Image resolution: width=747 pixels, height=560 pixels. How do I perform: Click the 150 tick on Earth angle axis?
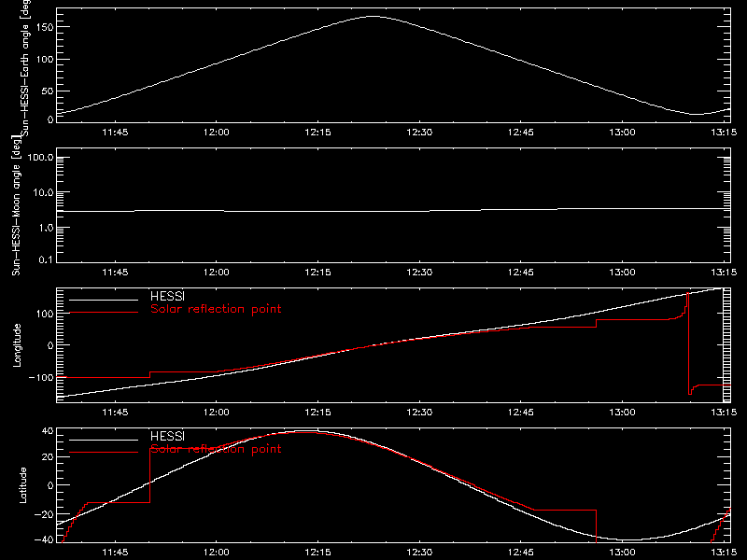click(x=44, y=27)
